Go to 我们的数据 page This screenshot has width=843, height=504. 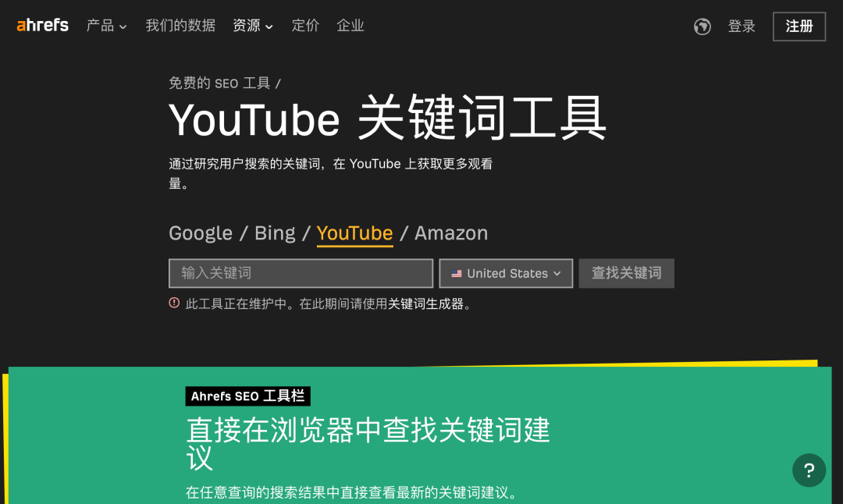click(x=180, y=25)
